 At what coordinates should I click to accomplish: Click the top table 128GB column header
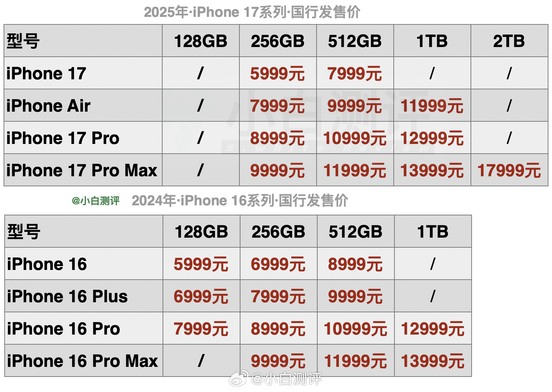201,41
